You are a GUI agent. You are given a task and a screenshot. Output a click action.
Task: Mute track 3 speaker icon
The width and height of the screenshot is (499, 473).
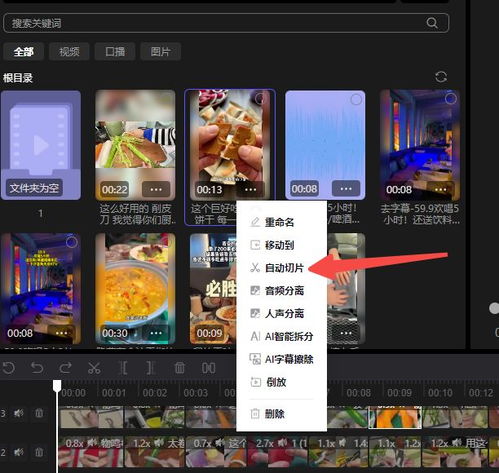pos(19,413)
